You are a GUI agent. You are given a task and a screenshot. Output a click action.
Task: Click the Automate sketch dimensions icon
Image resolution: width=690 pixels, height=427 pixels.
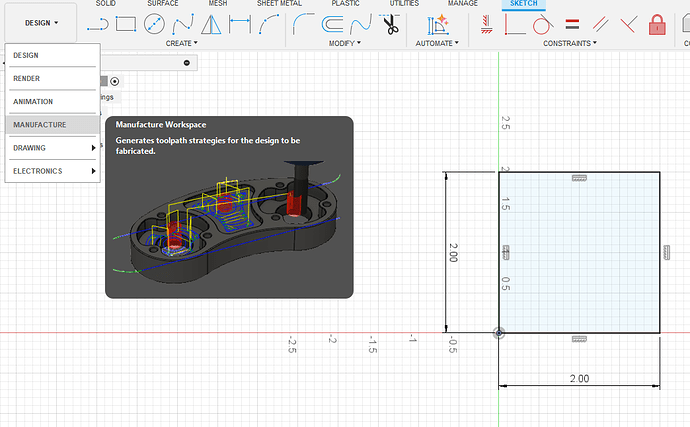[x=437, y=25]
